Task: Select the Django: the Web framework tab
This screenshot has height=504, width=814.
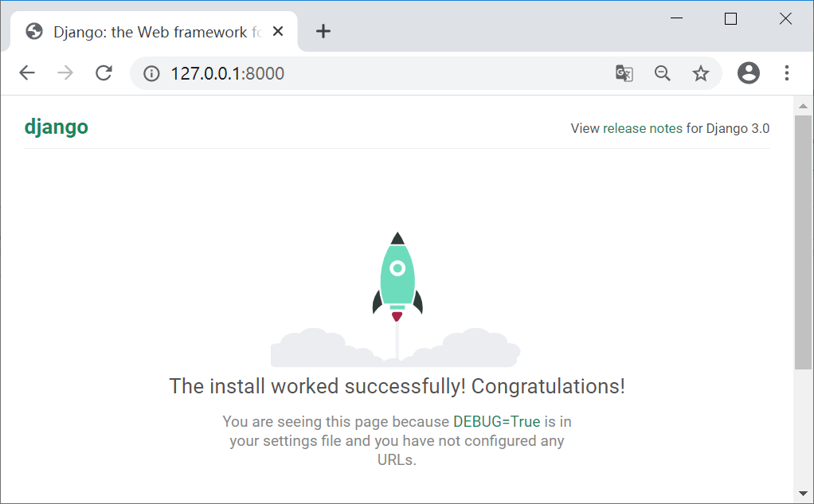Action: [x=154, y=32]
